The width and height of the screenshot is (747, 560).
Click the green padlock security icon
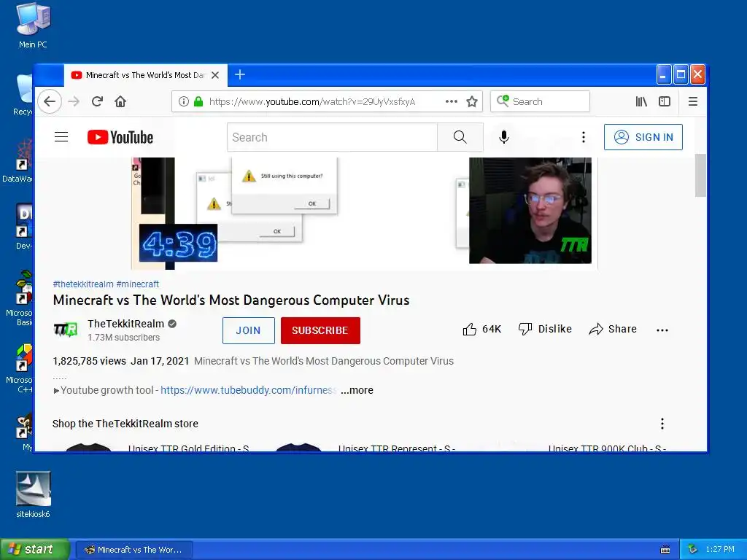pyautogui.click(x=198, y=101)
